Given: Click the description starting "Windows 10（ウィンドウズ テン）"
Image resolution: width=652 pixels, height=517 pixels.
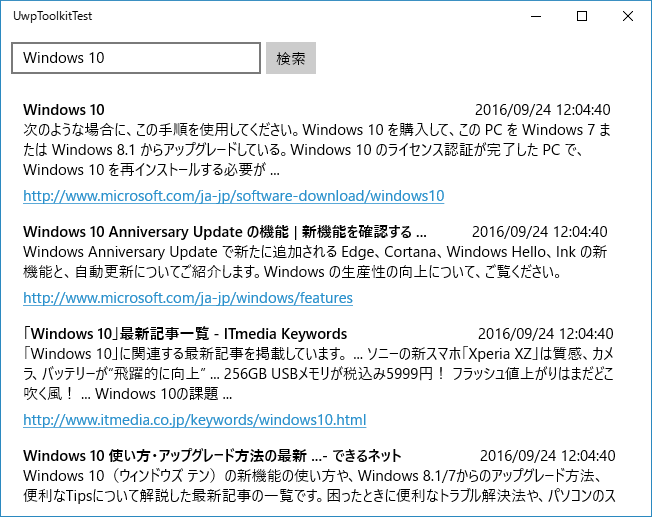Looking at the screenshot, I should (319, 485).
